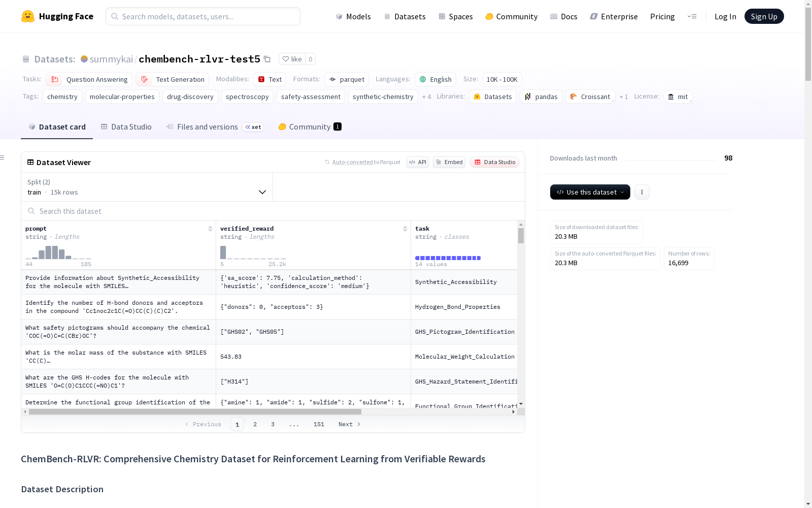Viewport: 812px width, 508px height.
Task: Sort by the prompt column icon
Action: pos(210,229)
